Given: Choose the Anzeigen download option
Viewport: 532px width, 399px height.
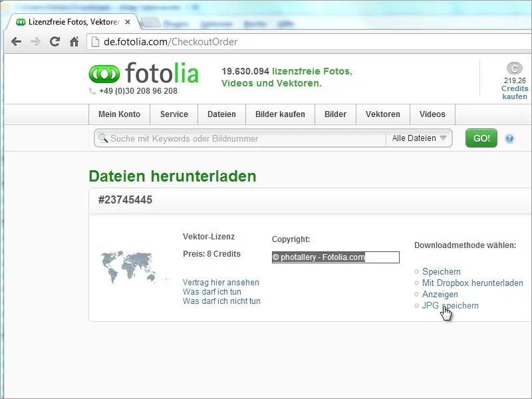Looking at the screenshot, I should click(440, 295).
